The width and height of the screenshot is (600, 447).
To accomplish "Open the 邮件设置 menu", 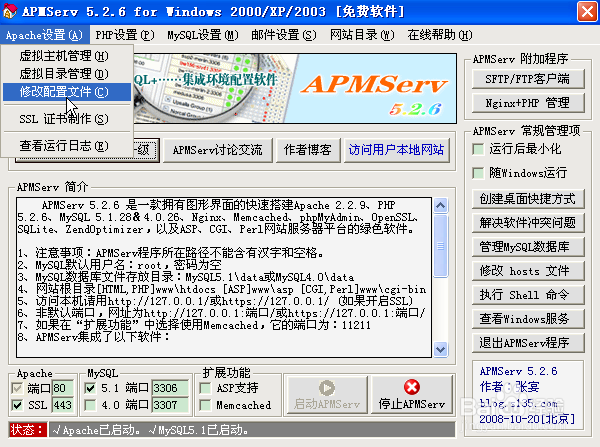I will (x=284, y=35).
